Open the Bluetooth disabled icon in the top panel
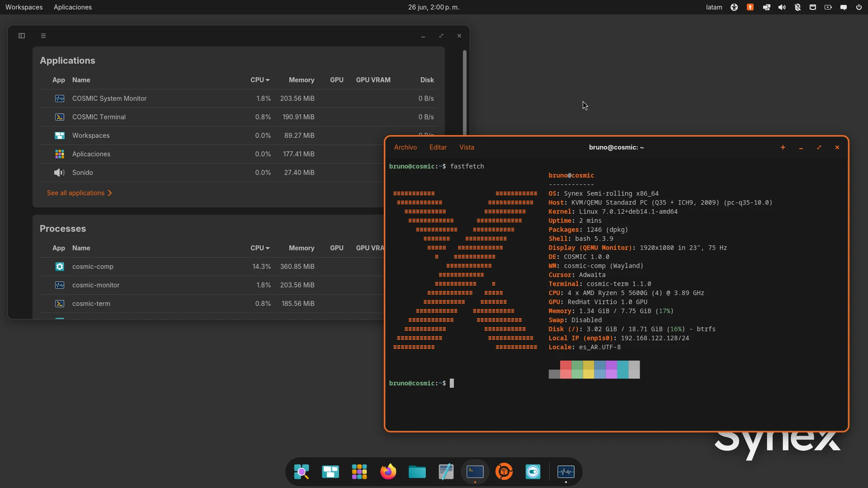 coord(797,7)
